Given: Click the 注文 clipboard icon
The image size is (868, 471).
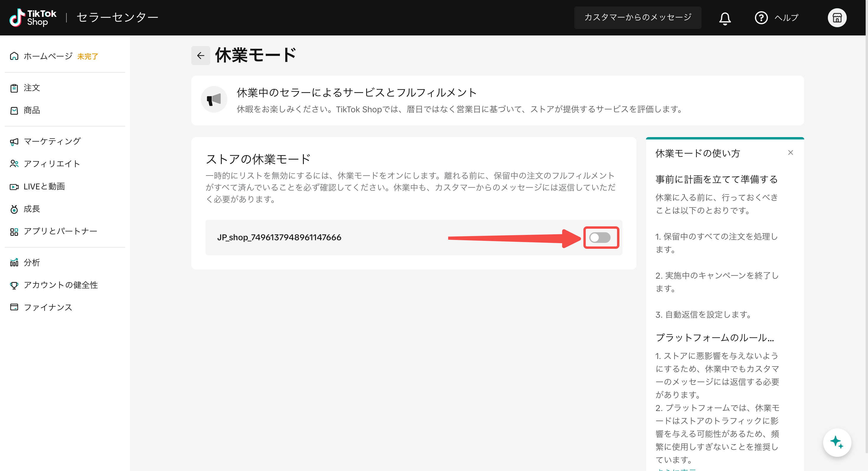Looking at the screenshot, I should click(14, 88).
